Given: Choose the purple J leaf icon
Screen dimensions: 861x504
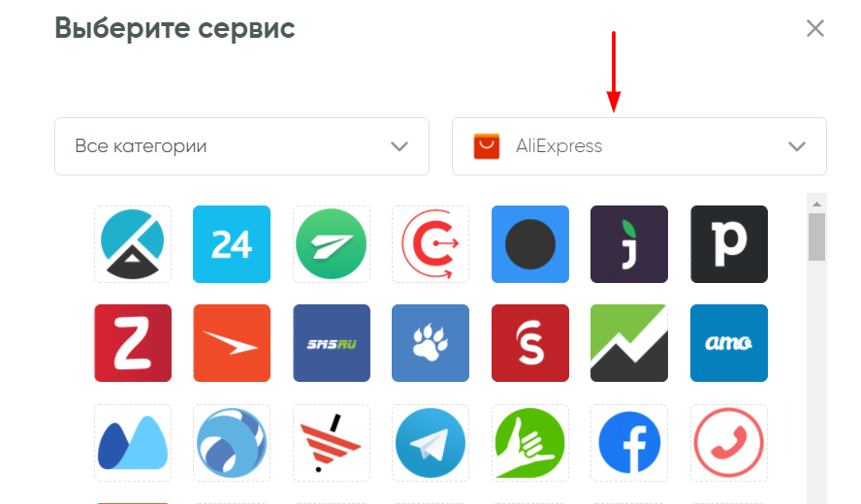Looking at the screenshot, I should point(629,244).
